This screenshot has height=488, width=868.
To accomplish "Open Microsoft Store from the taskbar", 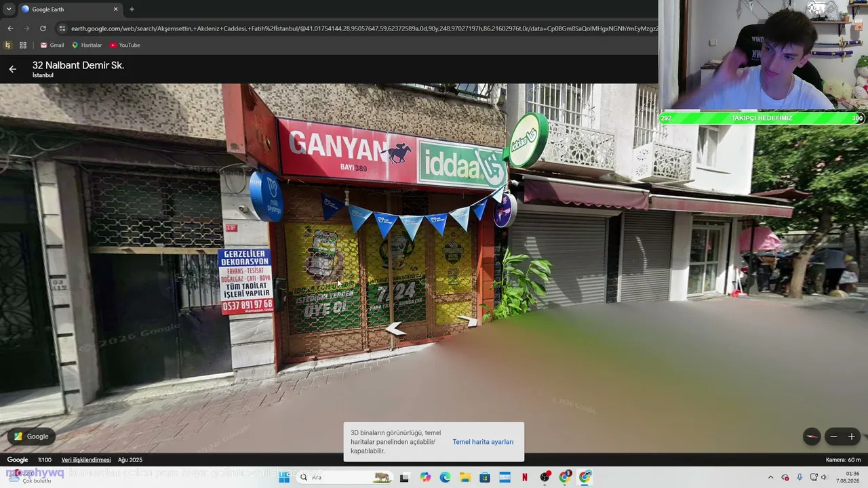I will 485,477.
